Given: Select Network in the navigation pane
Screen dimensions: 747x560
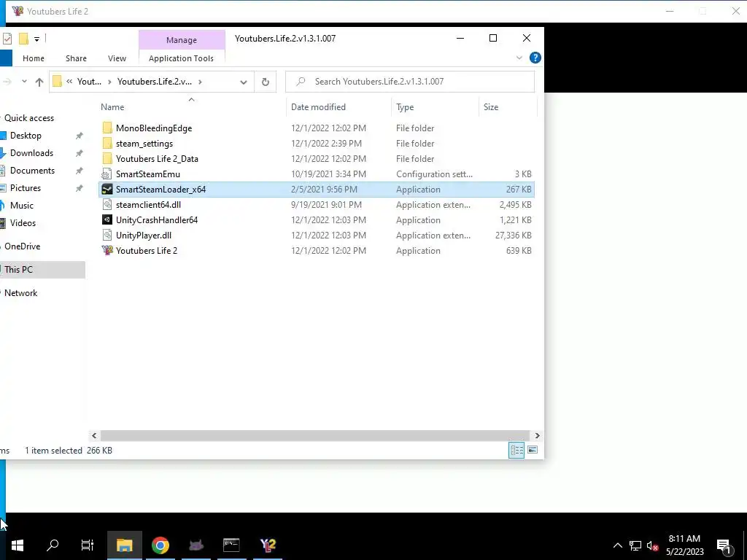Looking at the screenshot, I should pyautogui.click(x=20, y=293).
